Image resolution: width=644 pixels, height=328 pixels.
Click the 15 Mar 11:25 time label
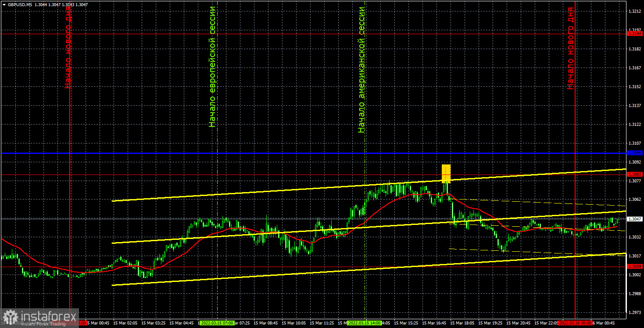tap(323, 323)
